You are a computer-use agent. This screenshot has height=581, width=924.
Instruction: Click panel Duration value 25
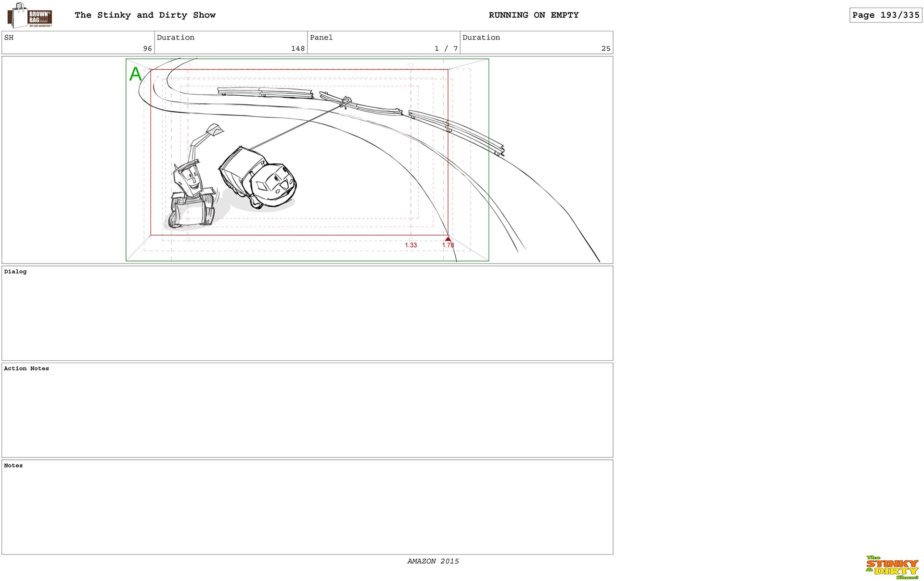pyautogui.click(x=606, y=49)
